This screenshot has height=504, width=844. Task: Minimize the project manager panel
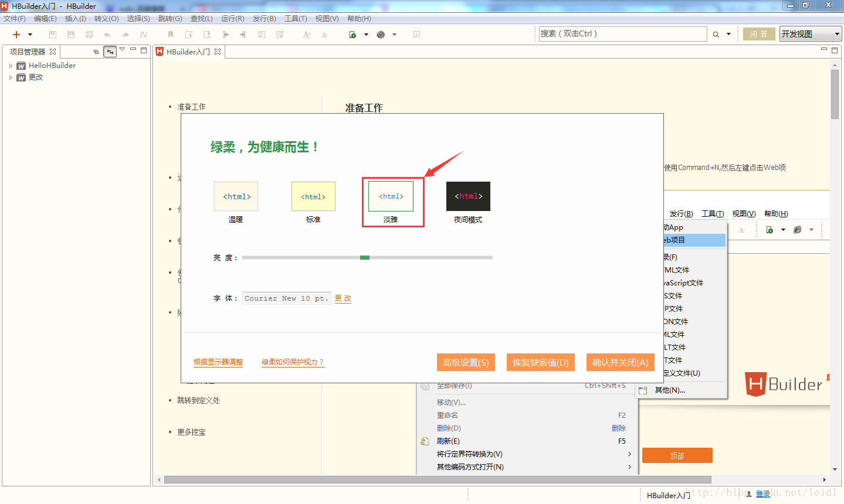[133, 50]
